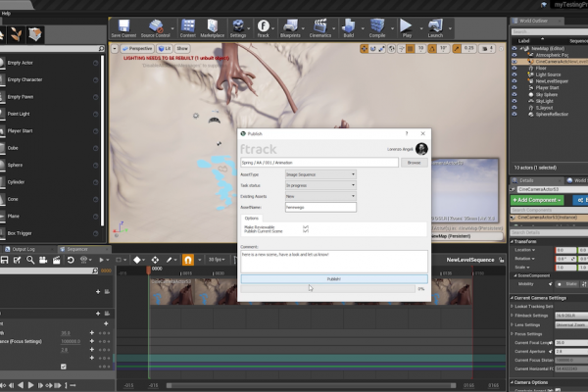Open Existing Assets dropdown
This screenshot has height=392, width=588.
point(320,196)
